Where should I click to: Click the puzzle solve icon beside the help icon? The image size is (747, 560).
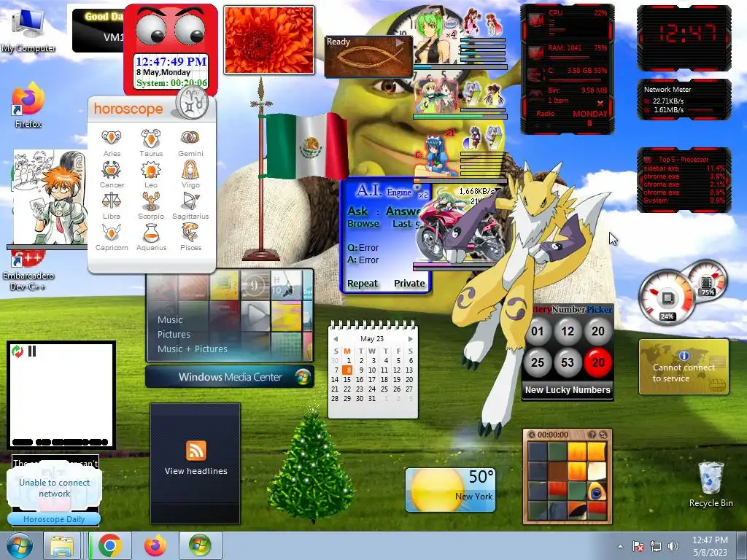603,435
